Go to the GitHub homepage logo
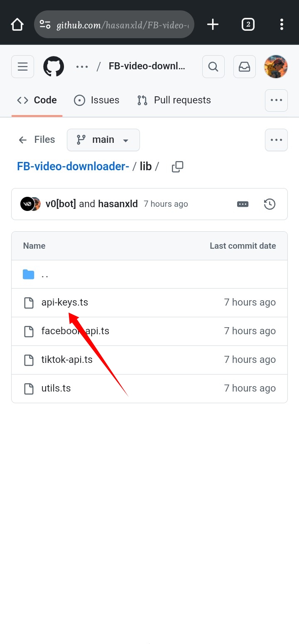Image resolution: width=299 pixels, height=644 pixels. coord(54,66)
